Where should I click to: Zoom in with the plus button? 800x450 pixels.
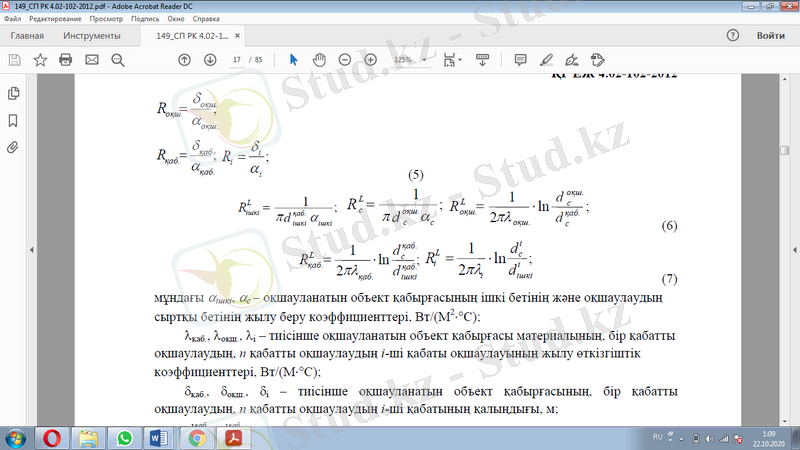(371, 60)
